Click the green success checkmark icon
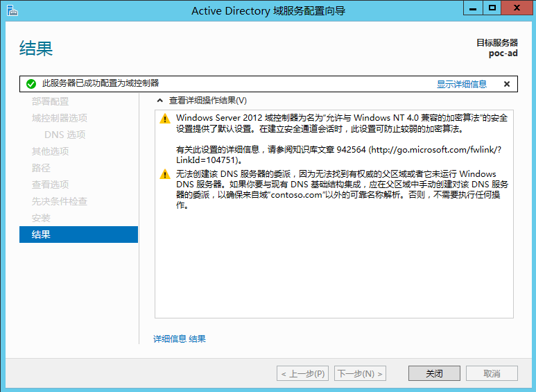Viewport: 536px width, 392px height. coord(31,84)
